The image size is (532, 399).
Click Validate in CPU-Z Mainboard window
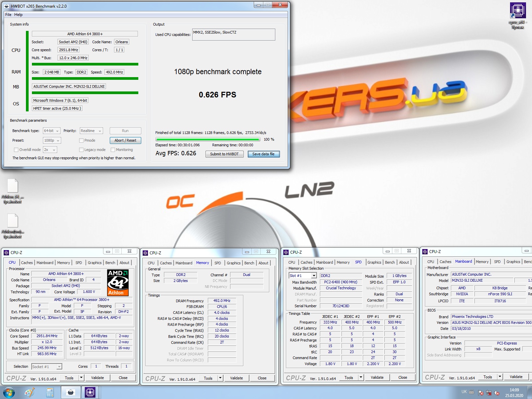coord(516,377)
